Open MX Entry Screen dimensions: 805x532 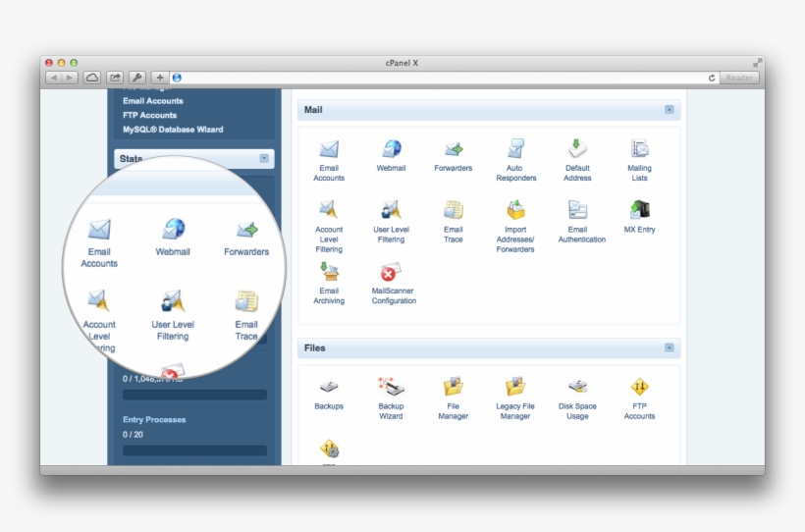point(639,216)
